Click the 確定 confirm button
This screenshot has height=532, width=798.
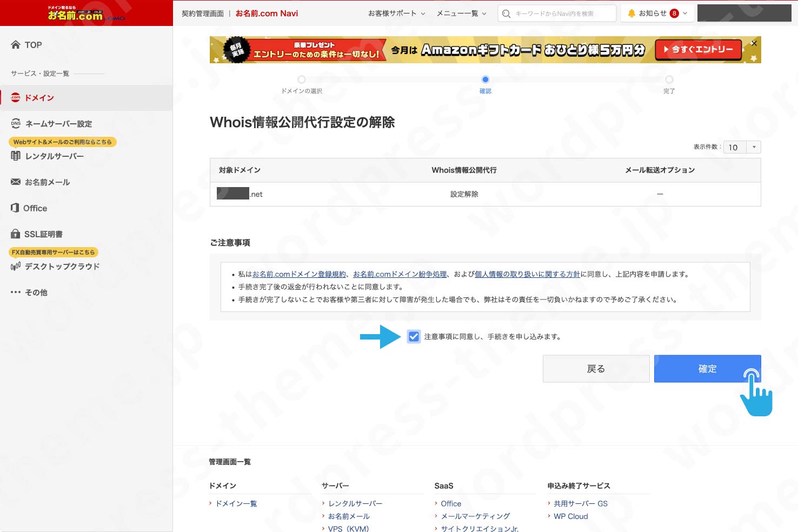[707, 369]
